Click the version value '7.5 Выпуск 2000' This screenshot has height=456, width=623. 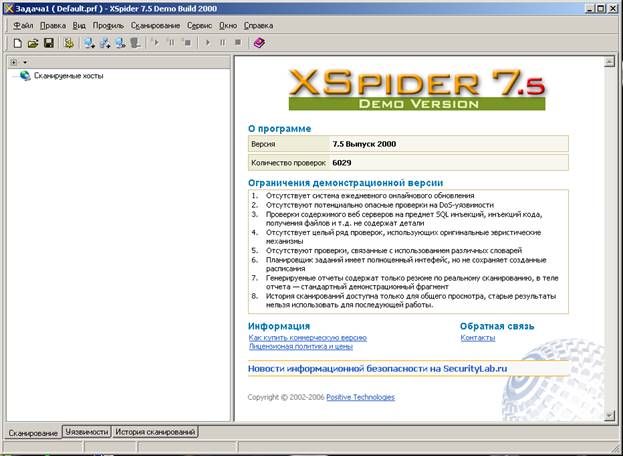coord(364,144)
